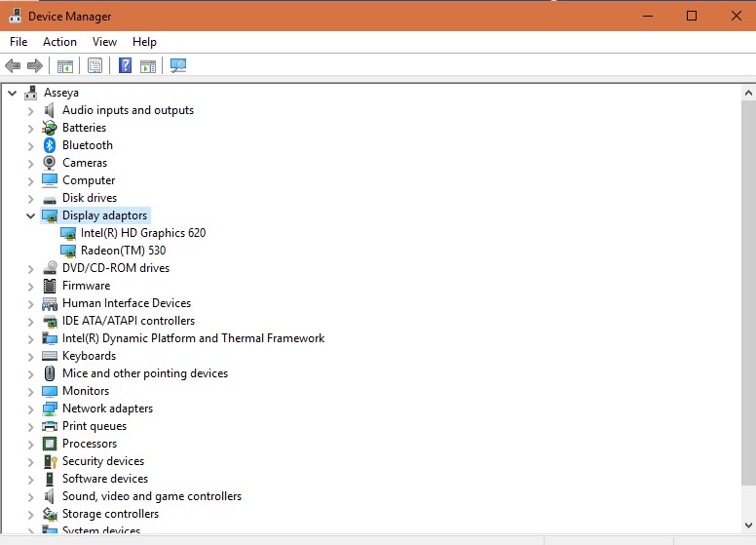Open the Action menu
The height and width of the screenshot is (545, 756).
coord(59,42)
